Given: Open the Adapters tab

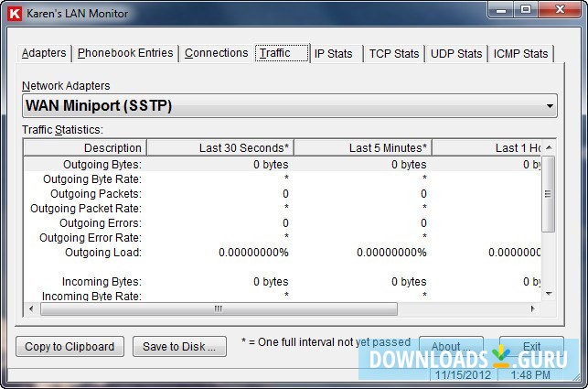Looking at the screenshot, I should click(x=44, y=53).
